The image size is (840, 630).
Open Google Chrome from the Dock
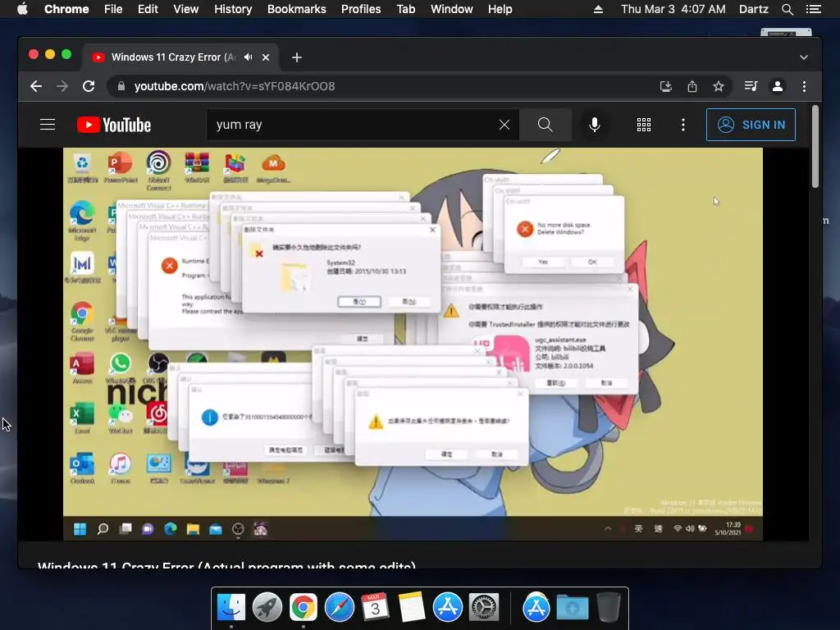304,607
